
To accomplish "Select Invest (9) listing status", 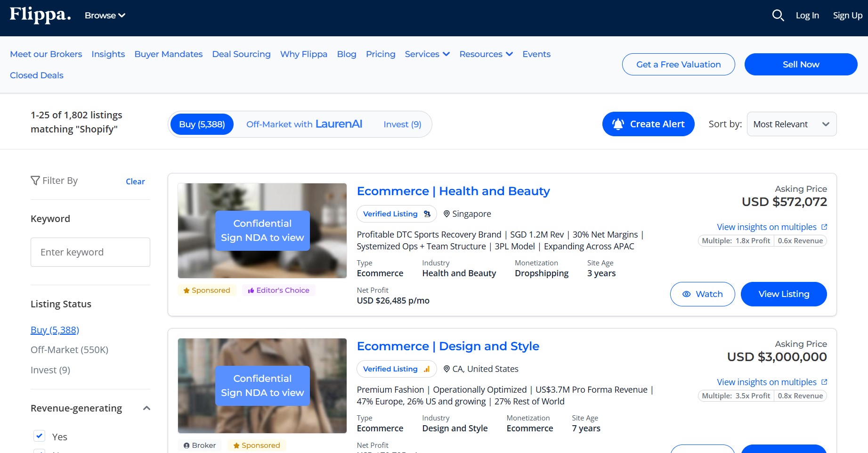I will (50, 370).
